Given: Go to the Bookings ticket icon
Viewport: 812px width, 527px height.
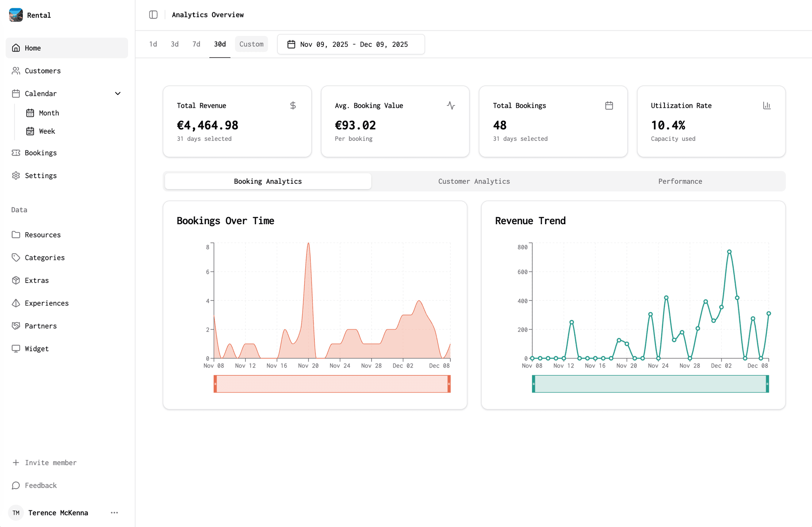Looking at the screenshot, I should click(x=16, y=153).
